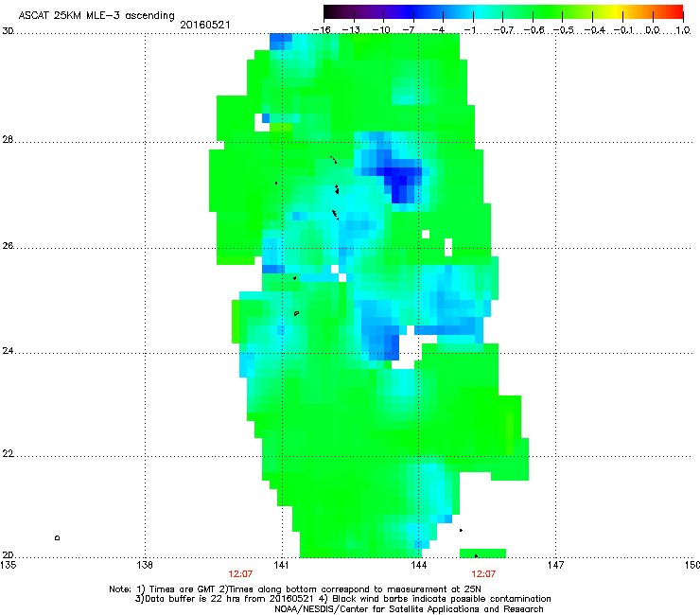Click the rainbow color scale bar
The height and width of the screenshot is (615, 700).
tap(503, 12)
